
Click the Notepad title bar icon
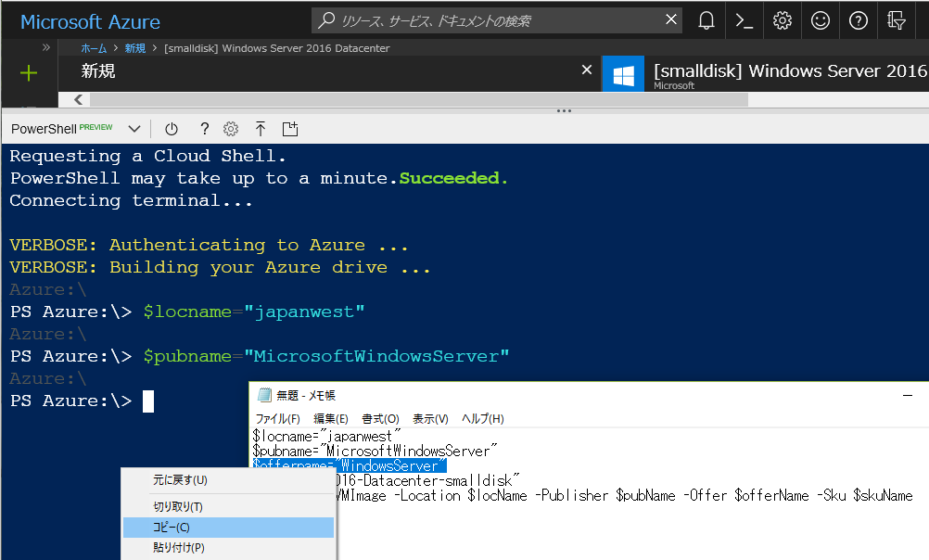click(x=264, y=395)
